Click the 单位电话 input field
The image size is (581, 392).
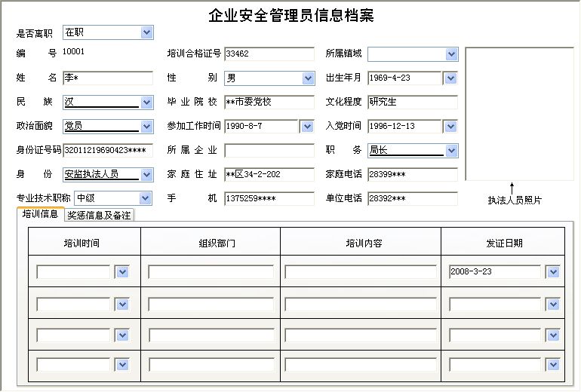pyautogui.click(x=413, y=198)
